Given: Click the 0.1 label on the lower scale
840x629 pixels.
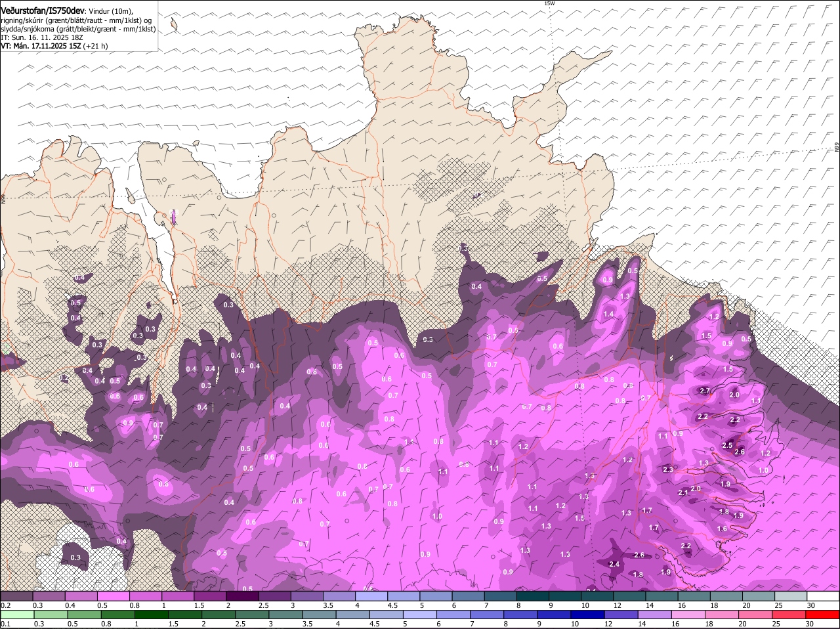Looking at the screenshot, I should [5, 623].
